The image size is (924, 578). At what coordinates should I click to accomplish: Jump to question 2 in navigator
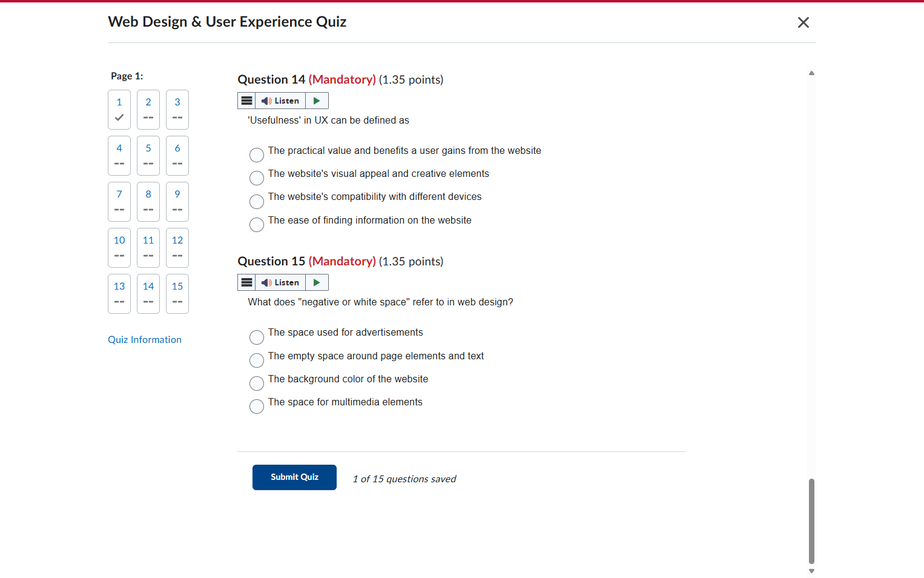[x=148, y=110]
